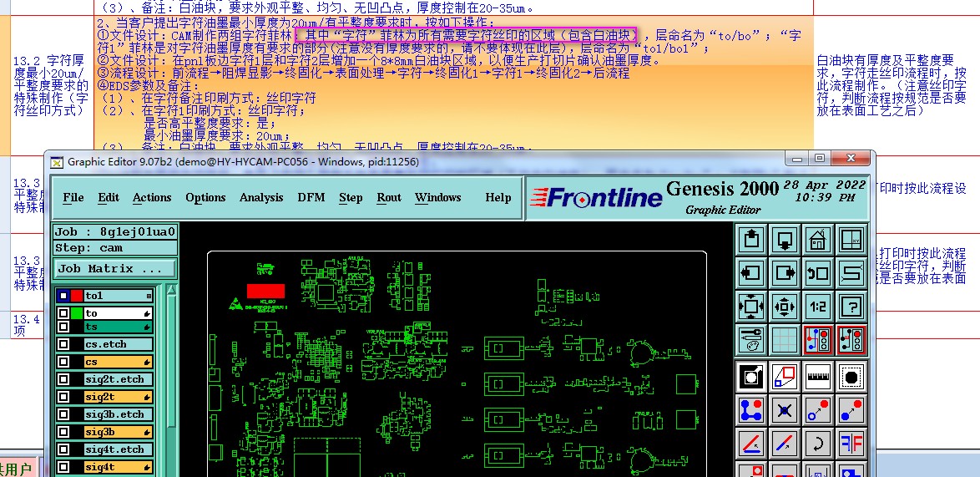Toggle the cs.etch layer display checkbox
This screenshot has width=980, height=477.
(x=63, y=344)
